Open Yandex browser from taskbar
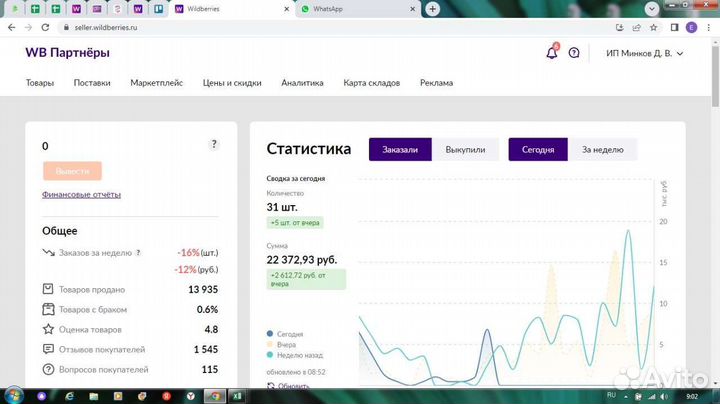720x404 pixels. tap(191, 396)
